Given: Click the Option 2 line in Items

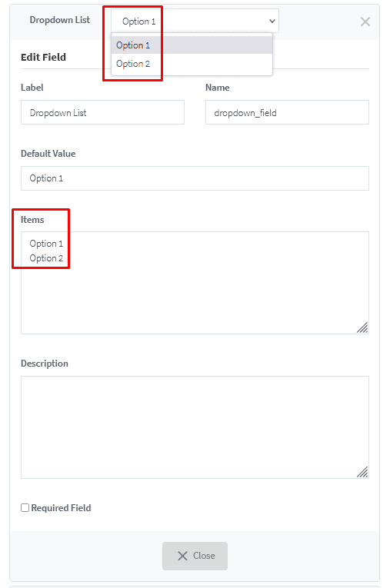Looking at the screenshot, I should pyautogui.click(x=46, y=258).
